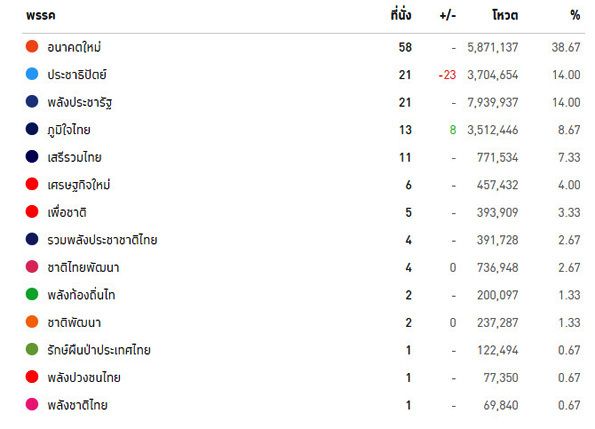
Task: Select the ชาติพัฒนา party name
Action: point(74,322)
